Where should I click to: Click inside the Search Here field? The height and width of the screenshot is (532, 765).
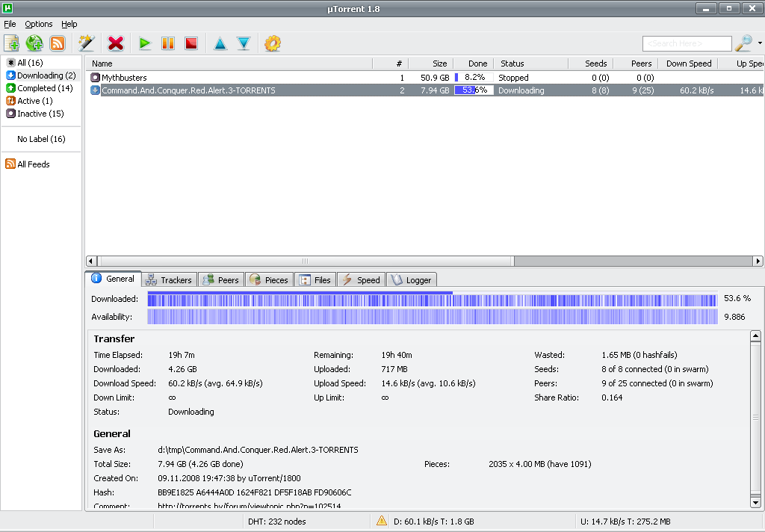(687, 43)
